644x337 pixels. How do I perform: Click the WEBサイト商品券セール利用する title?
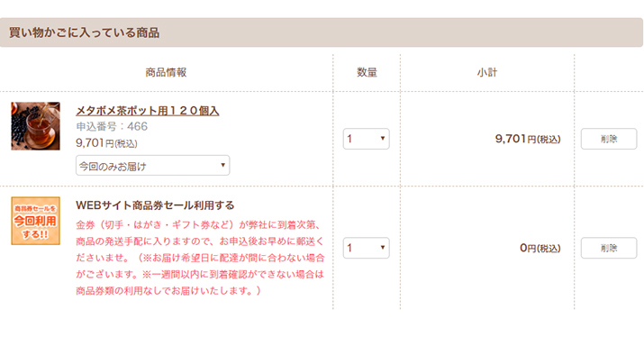pyautogui.click(x=155, y=205)
